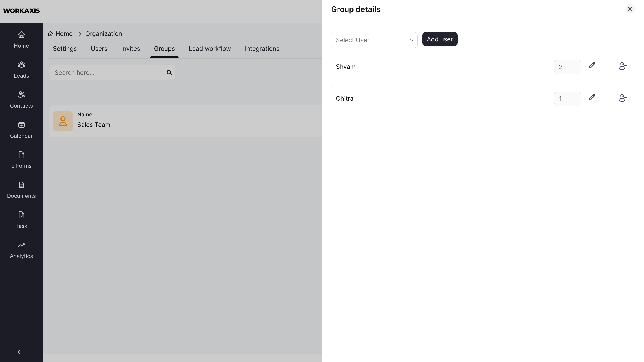Remove Shyam from the group
This screenshot has height=362, width=644.
(622, 66)
